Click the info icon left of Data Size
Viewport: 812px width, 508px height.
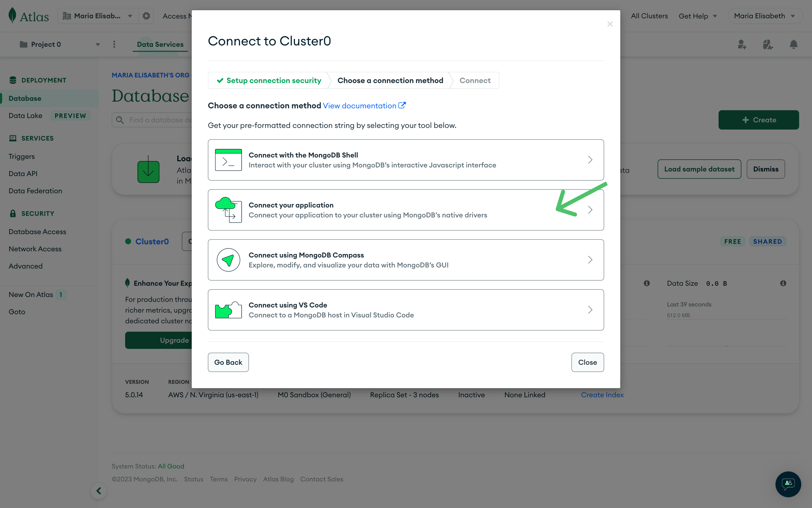click(x=647, y=283)
